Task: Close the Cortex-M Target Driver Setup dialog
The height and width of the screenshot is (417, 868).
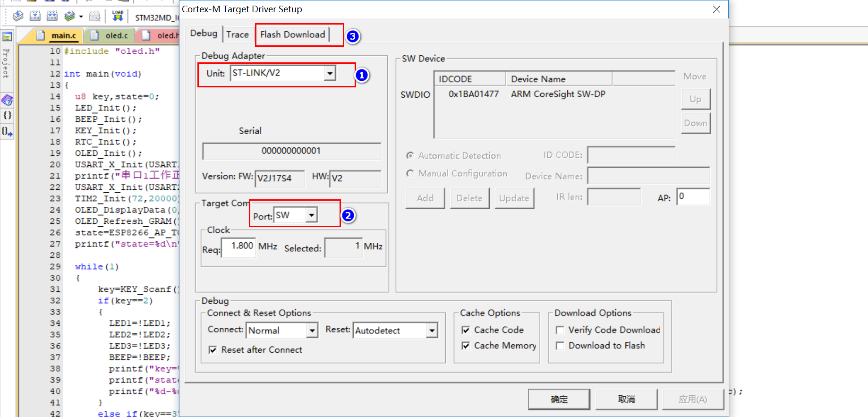Action: tap(716, 9)
